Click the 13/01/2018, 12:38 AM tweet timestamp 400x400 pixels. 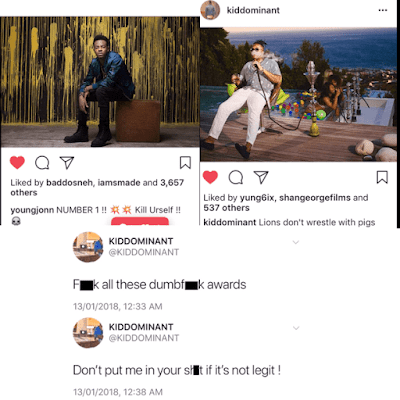point(118,392)
